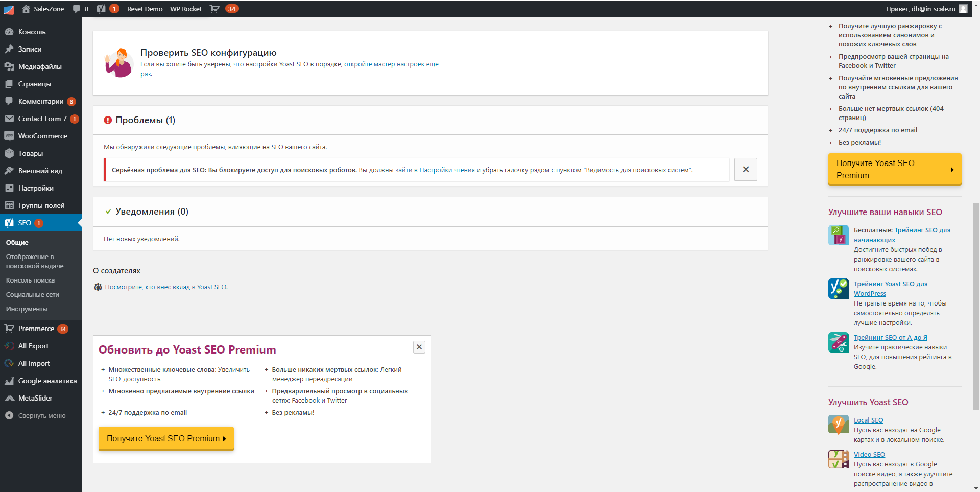The width and height of the screenshot is (980, 492).
Task: Follow the зайти в Настройки чтения link
Action: click(x=435, y=170)
